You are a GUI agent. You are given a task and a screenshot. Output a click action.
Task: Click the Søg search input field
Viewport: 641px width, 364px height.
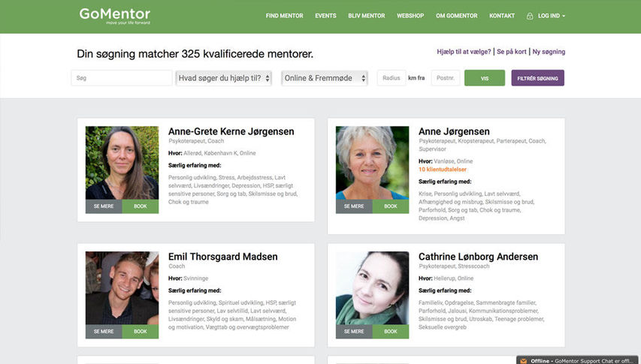tap(122, 78)
